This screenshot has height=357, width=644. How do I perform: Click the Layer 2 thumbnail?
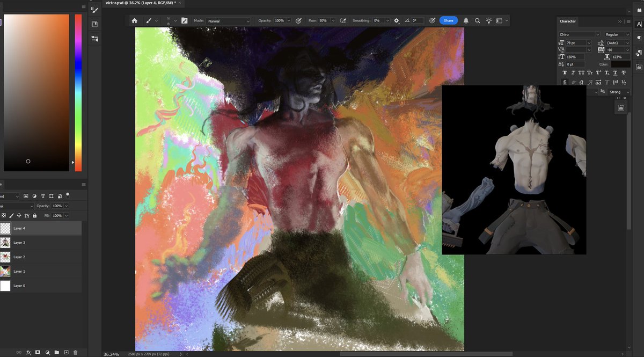point(5,257)
